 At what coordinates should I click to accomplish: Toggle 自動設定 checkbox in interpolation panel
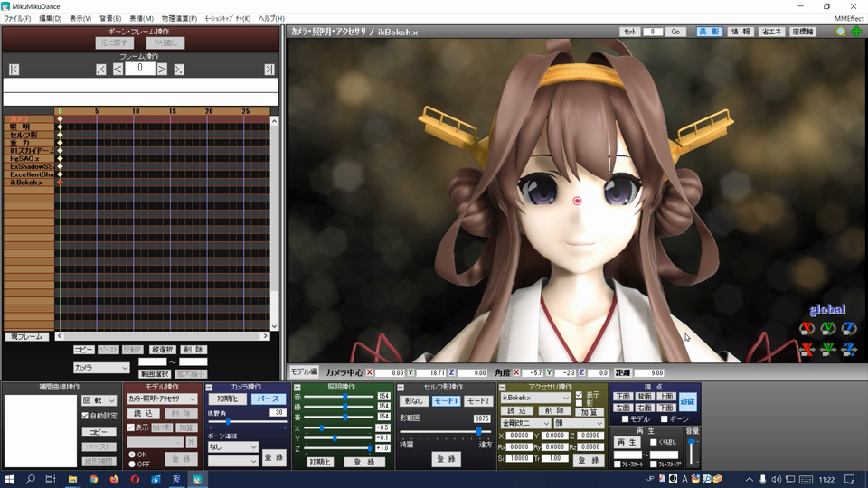pyautogui.click(x=85, y=415)
